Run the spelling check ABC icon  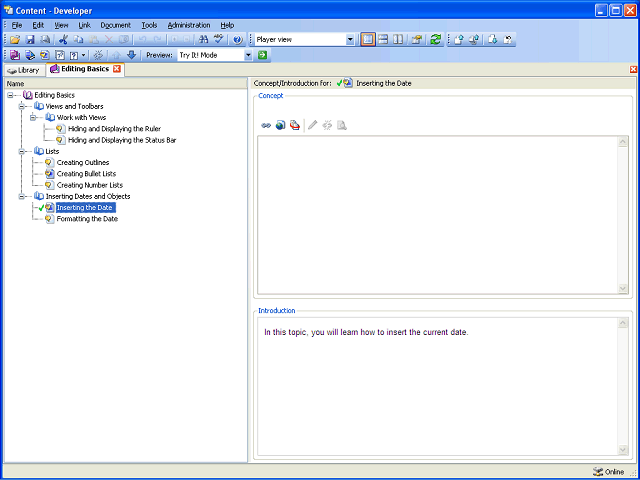219,40
